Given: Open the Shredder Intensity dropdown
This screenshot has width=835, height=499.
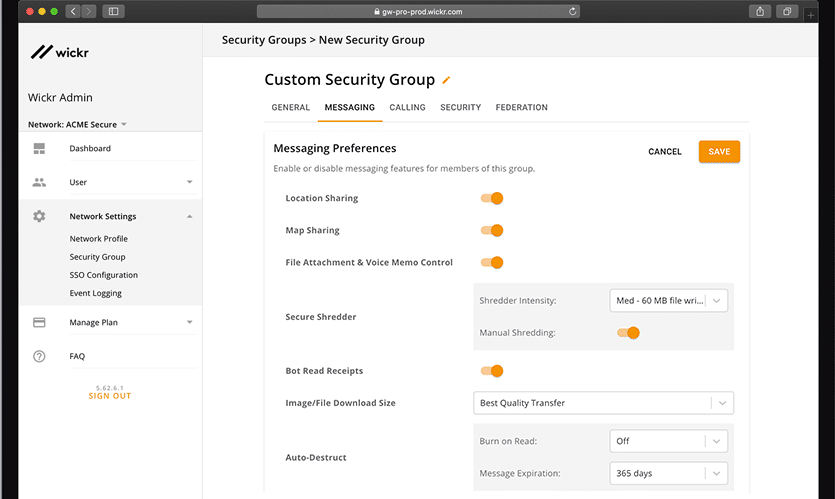Looking at the screenshot, I should (668, 300).
